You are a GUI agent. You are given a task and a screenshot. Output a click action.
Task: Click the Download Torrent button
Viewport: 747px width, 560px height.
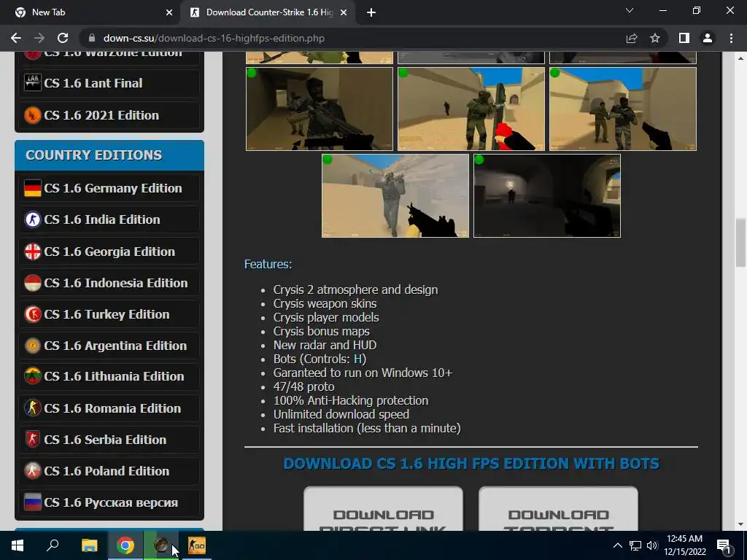[558, 508]
